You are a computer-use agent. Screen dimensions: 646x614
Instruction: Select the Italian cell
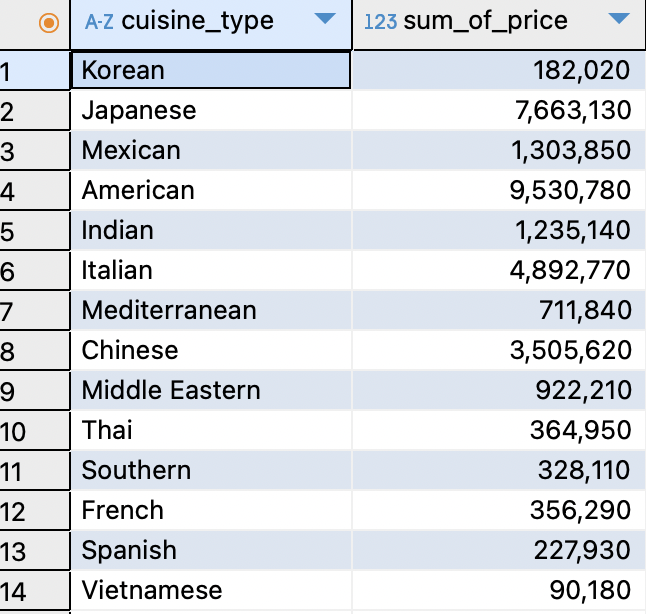[211, 270]
